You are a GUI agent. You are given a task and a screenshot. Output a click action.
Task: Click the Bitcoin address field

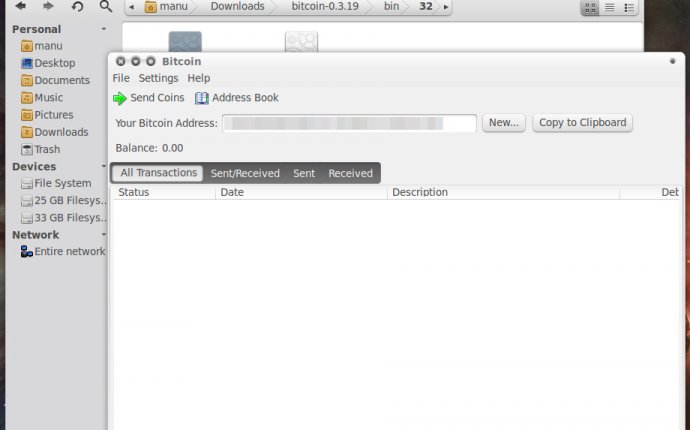click(x=349, y=123)
